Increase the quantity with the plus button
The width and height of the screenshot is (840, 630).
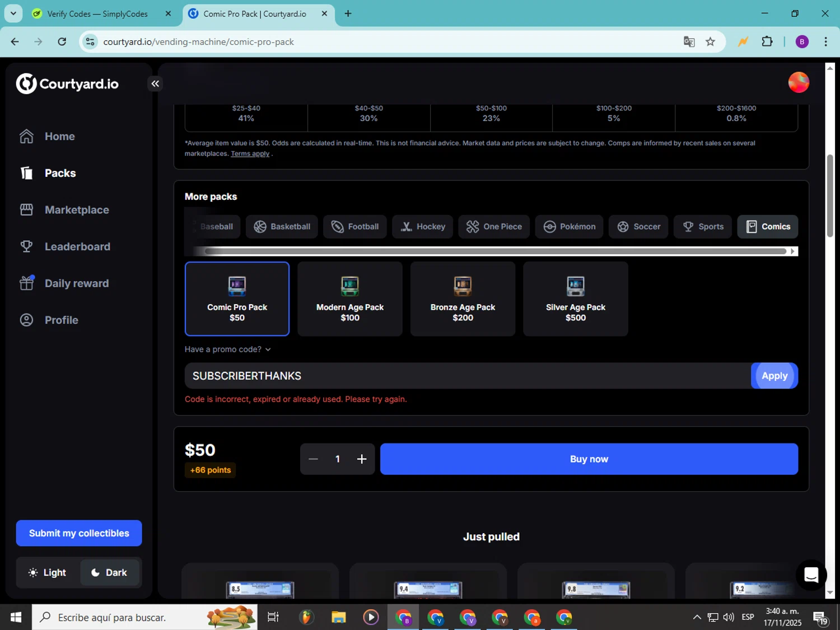[362, 459]
